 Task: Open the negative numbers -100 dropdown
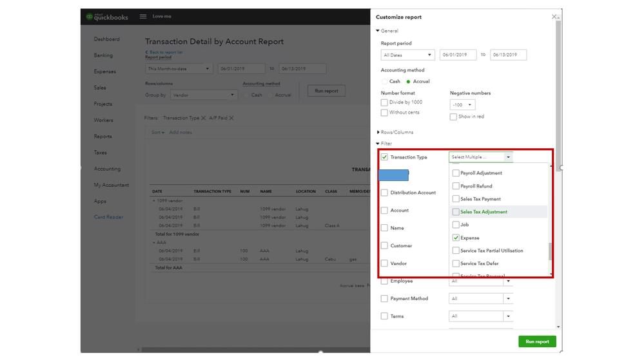tap(462, 105)
